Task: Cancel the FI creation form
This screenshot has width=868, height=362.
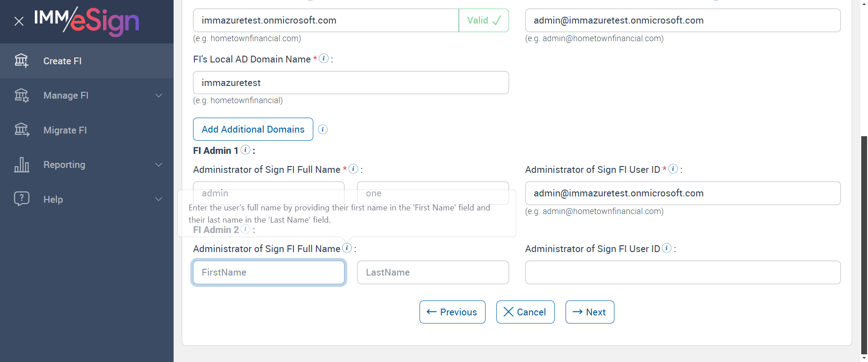Action: pyautogui.click(x=525, y=312)
